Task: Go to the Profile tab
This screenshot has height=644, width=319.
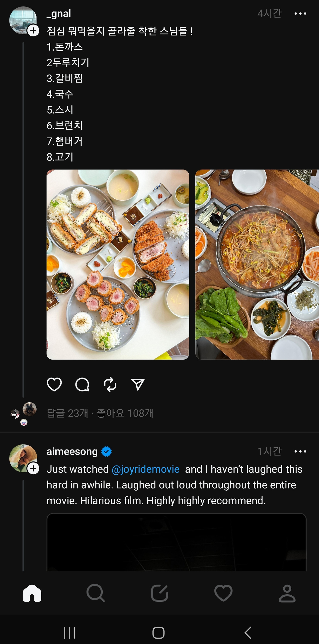Action: point(287,593)
